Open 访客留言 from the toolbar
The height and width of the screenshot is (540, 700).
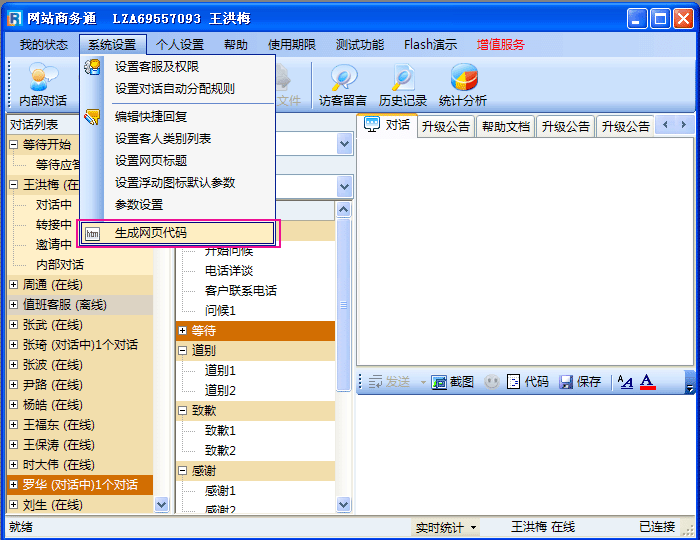(343, 77)
